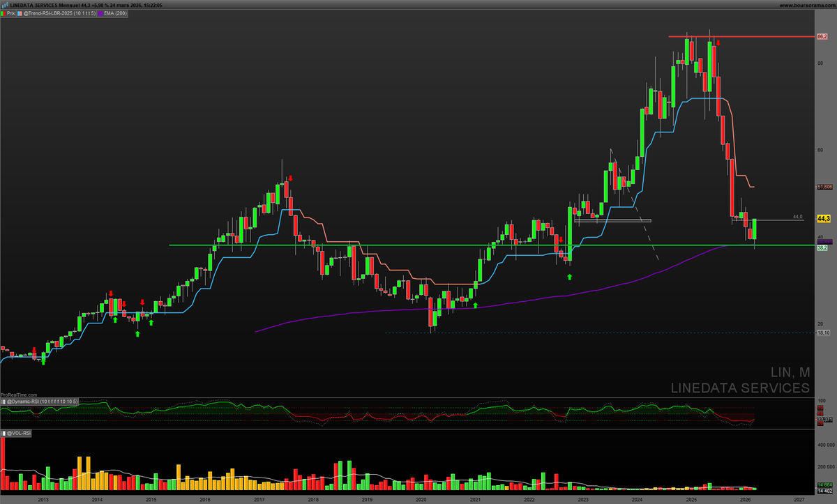Viewport: 837px width, 504px height.
Task: Select the yellow 44,3 current price tag
Action: point(823,218)
